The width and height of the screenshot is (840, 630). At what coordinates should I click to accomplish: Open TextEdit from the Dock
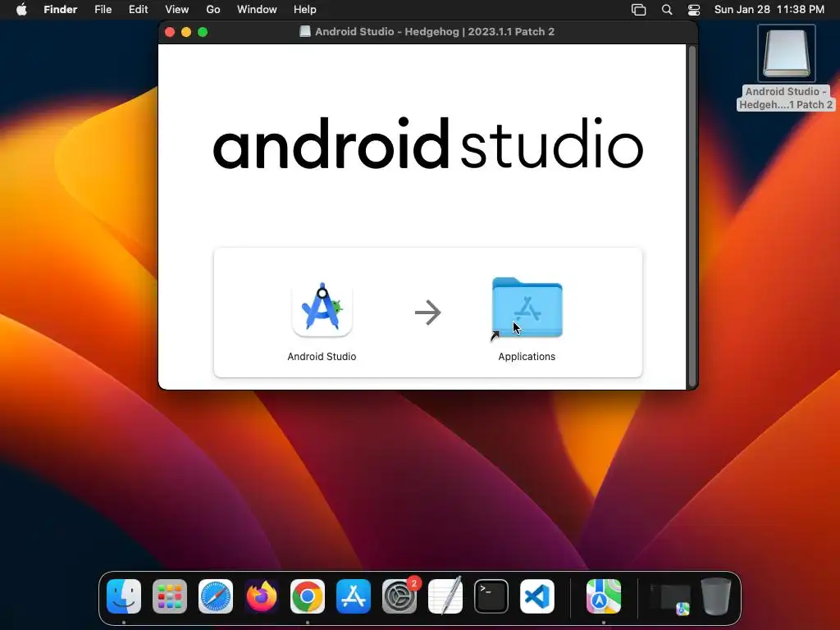click(445, 596)
